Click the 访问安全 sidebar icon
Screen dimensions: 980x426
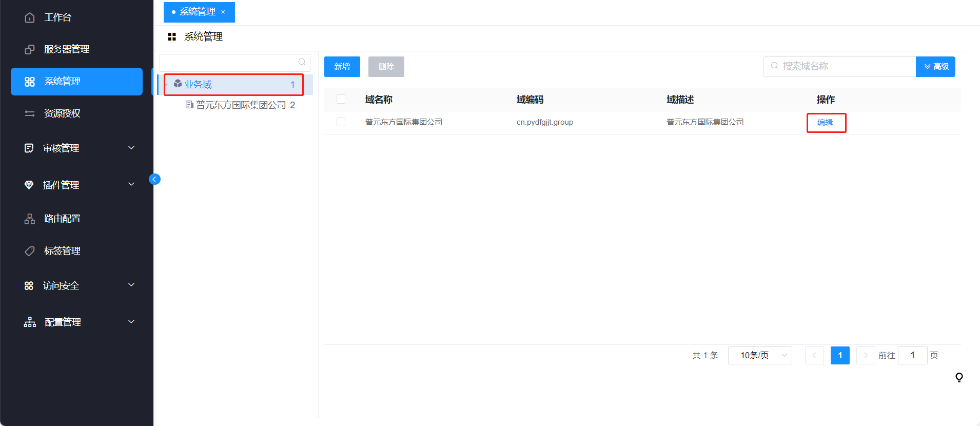coord(29,286)
